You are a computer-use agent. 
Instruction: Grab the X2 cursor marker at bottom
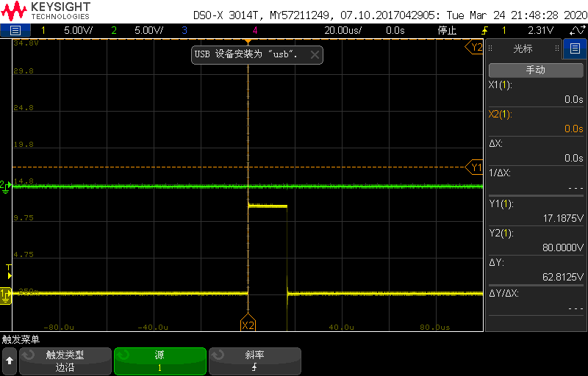[248, 323]
